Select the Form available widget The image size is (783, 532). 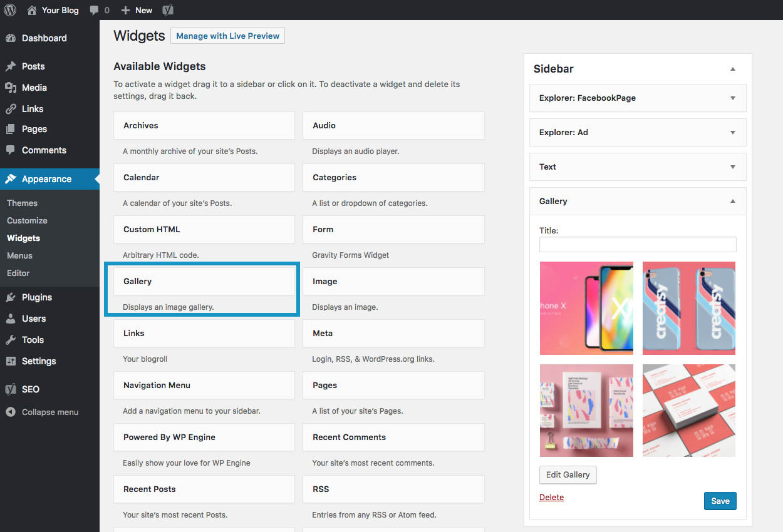tap(393, 230)
